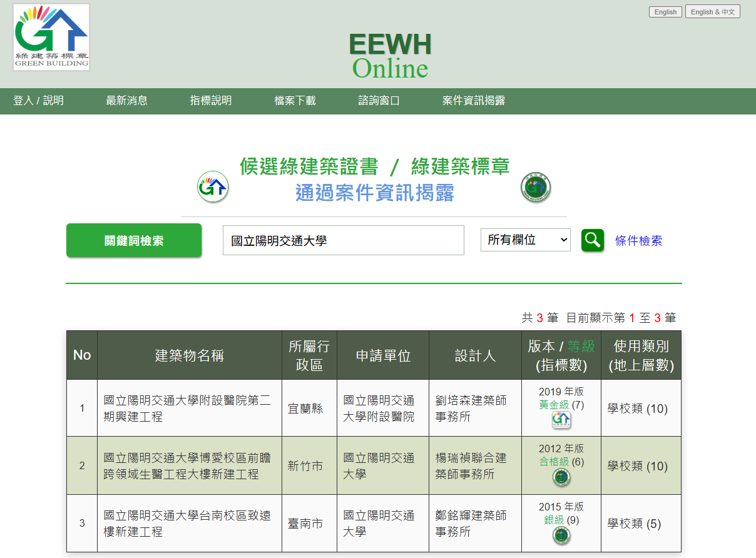756x558 pixels.
Task: Open the 檔案下載 navigation item
Action: coord(295,101)
